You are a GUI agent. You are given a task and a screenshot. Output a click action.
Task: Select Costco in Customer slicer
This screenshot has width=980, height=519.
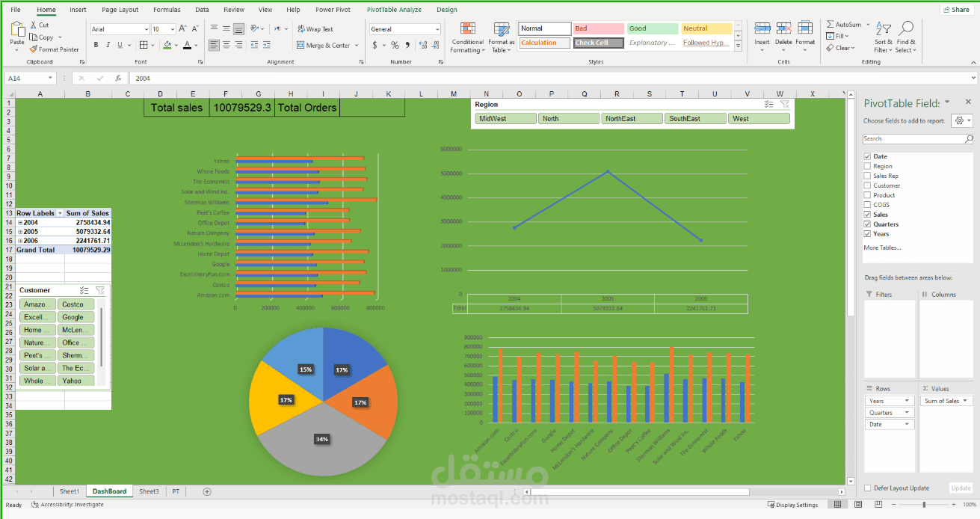click(x=76, y=304)
